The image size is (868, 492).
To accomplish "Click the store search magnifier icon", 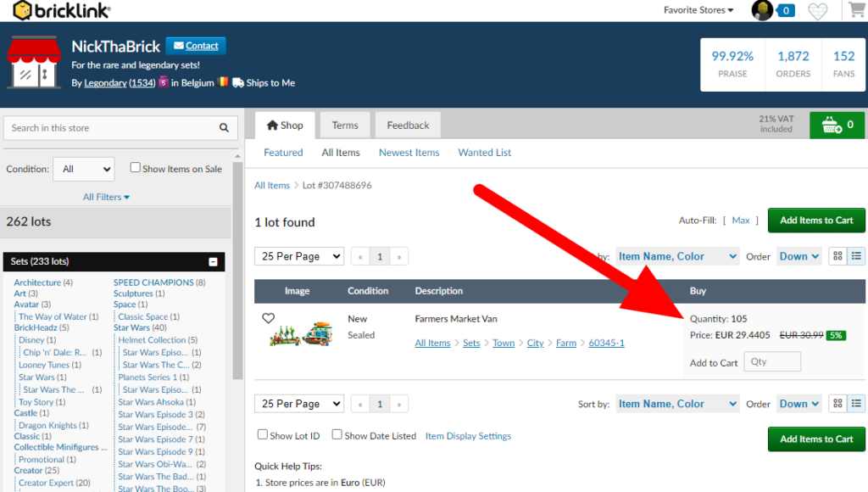I will (x=224, y=128).
